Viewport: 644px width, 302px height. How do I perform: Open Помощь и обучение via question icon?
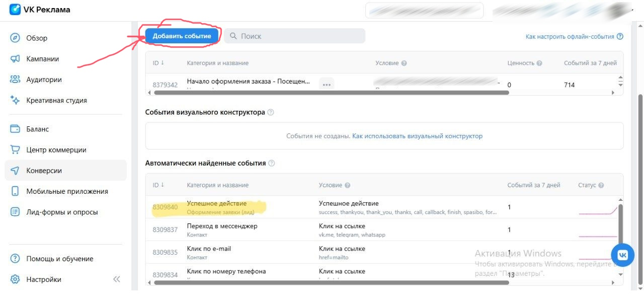pos(15,259)
